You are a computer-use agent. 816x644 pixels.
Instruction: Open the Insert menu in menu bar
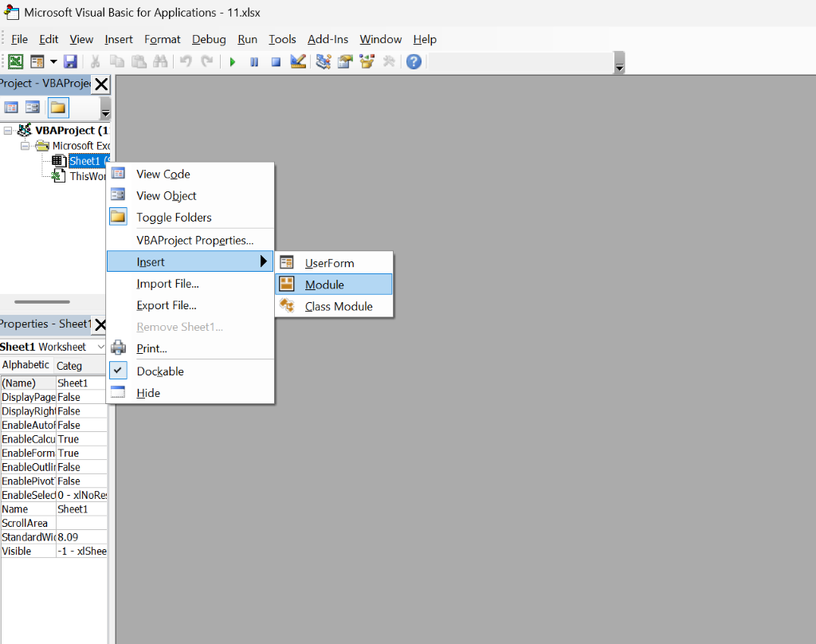pyautogui.click(x=119, y=40)
